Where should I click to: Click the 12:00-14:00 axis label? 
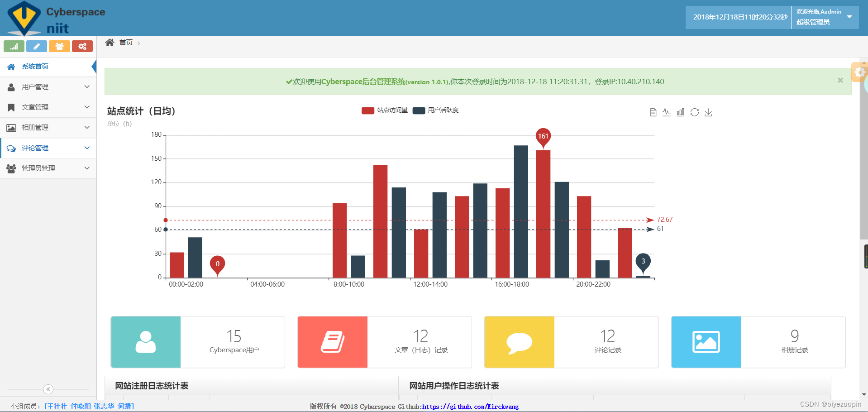point(430,284)
